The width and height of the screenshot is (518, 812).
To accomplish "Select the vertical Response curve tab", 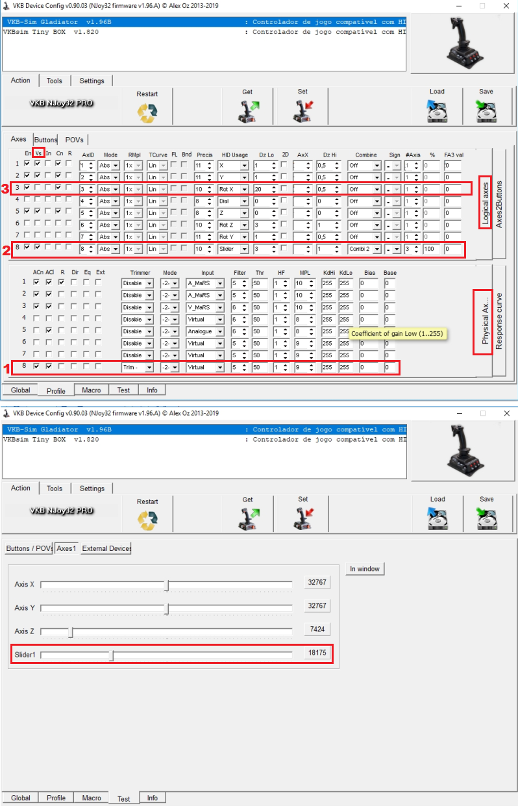I will 499,321.
